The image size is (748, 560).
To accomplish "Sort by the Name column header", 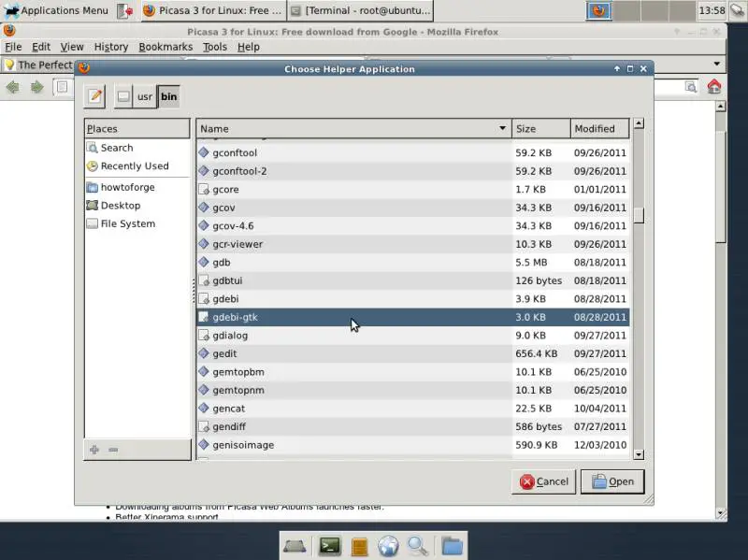I will (x=353, y=129).
